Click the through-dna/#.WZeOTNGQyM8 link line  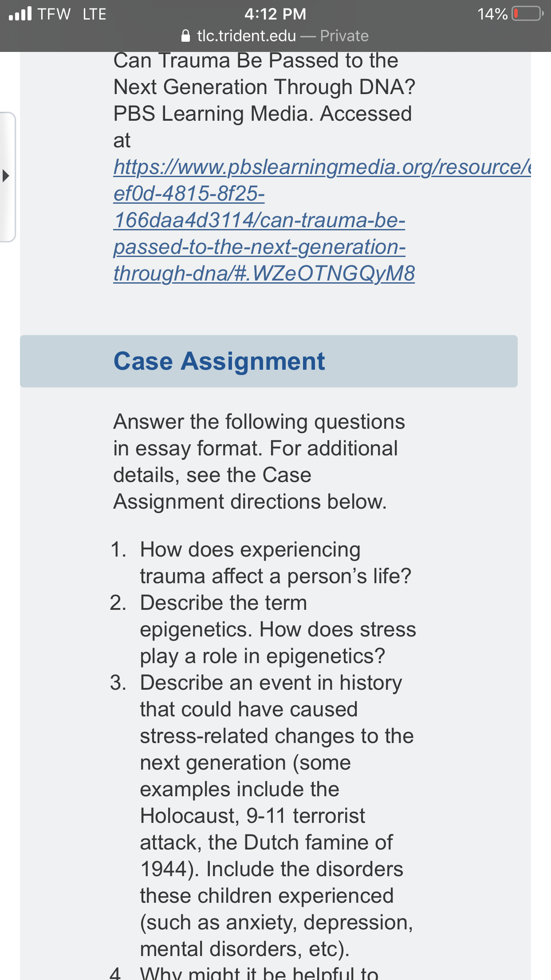click(264, 273)
